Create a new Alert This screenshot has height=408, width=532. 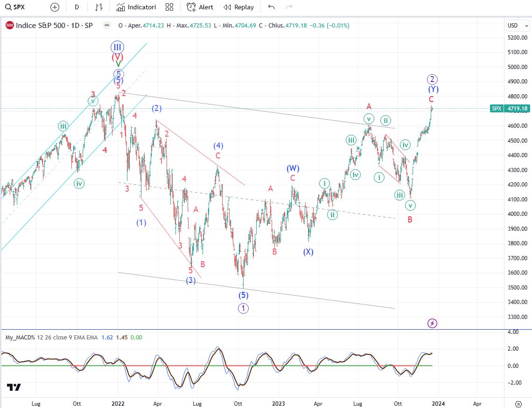tap(200, 7)
